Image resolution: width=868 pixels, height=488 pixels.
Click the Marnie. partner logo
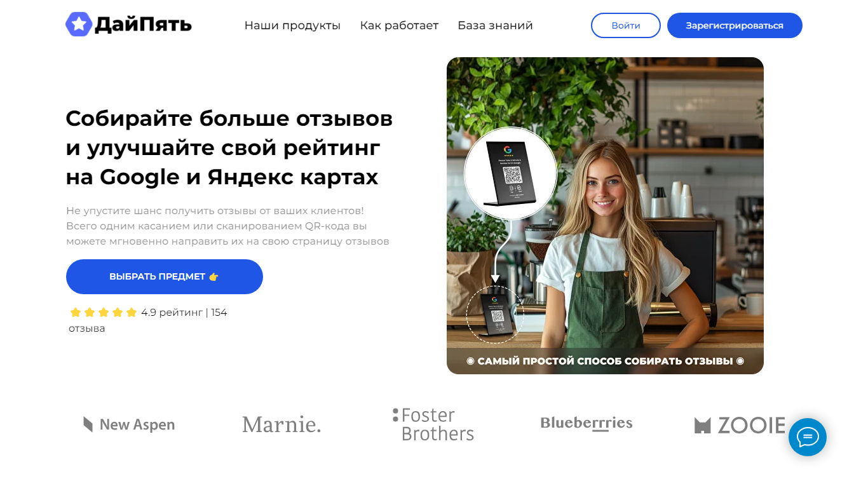coord(281,424)
